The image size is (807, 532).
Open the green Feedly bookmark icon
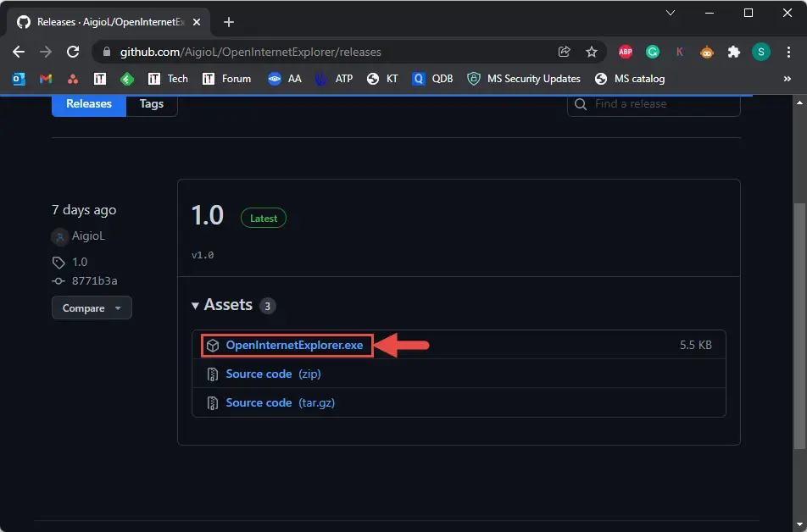pyautogui.click(x=127, y=79)
